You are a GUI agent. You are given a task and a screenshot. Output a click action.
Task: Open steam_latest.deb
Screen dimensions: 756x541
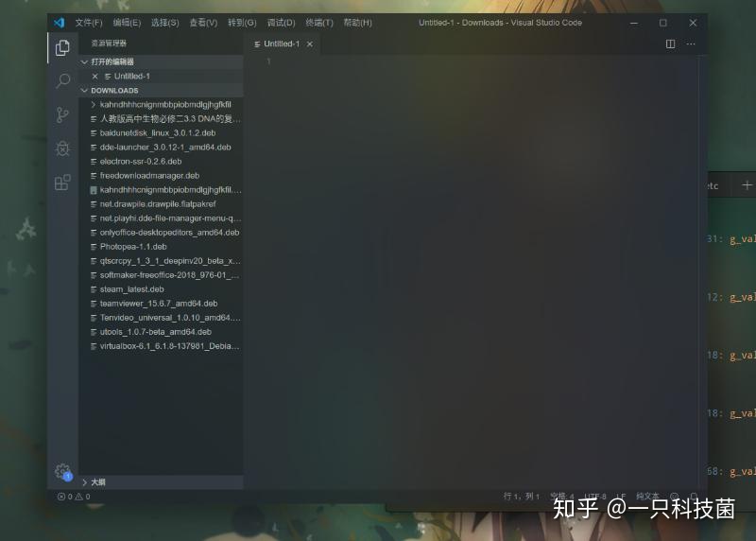pos(161,289)
